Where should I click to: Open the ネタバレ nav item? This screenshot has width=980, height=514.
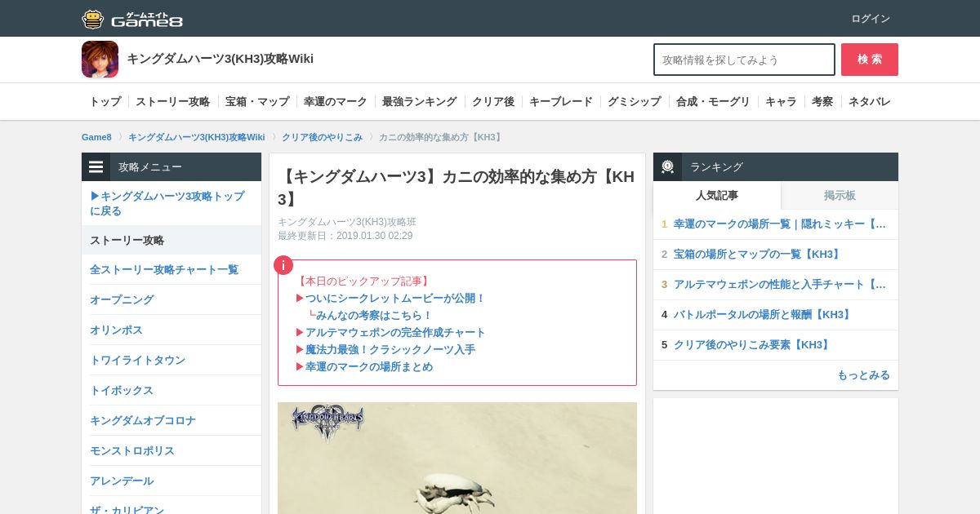pos(870,102)
